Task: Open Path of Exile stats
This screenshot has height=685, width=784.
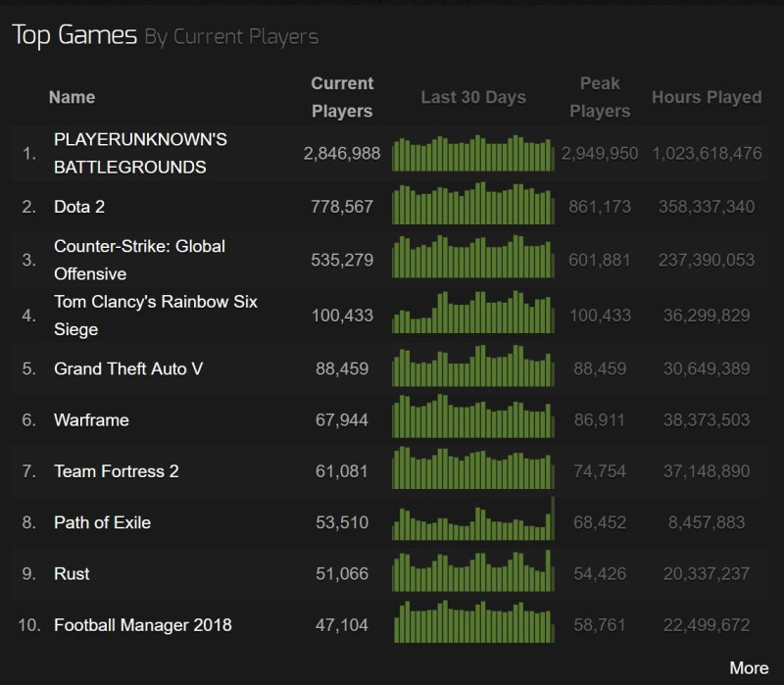Action: point(102,522)
